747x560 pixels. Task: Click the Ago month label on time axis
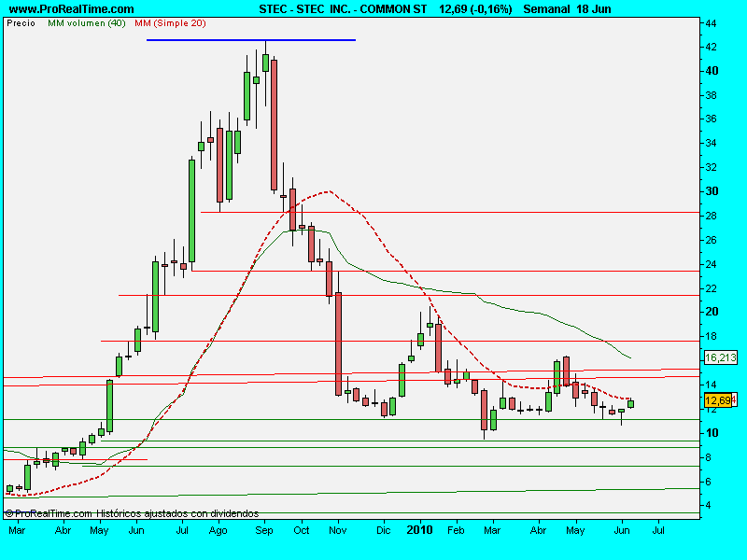218,530
